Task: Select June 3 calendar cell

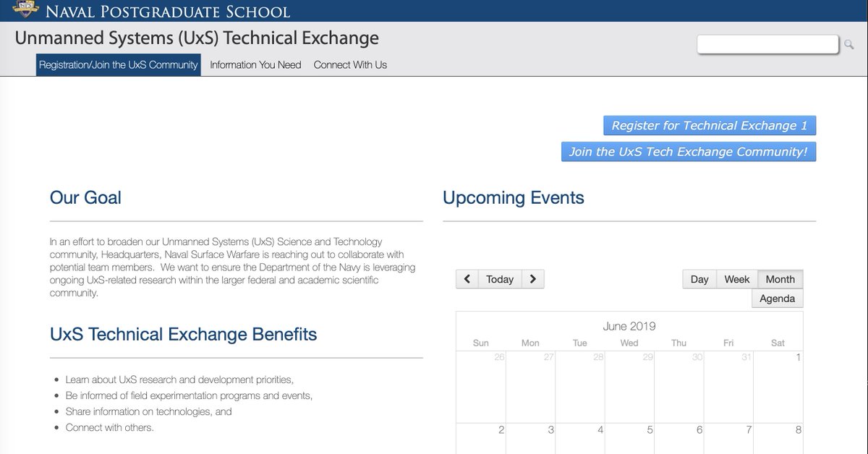Action: click(x=530, y=438)
